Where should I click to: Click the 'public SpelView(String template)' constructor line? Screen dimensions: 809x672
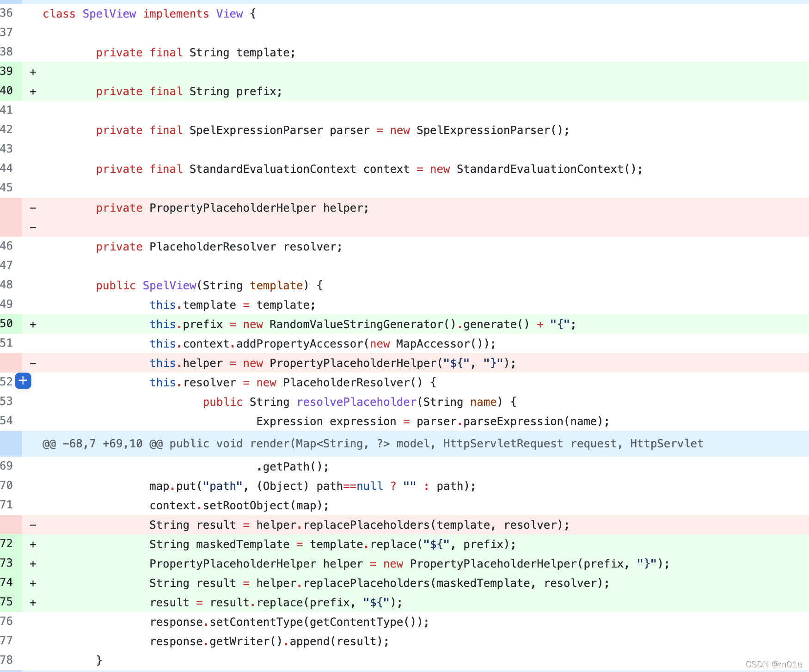(x=209, y=286)
